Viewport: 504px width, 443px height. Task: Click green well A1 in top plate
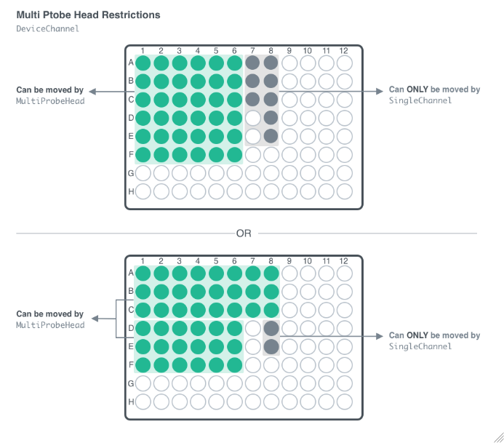point(143,63)
